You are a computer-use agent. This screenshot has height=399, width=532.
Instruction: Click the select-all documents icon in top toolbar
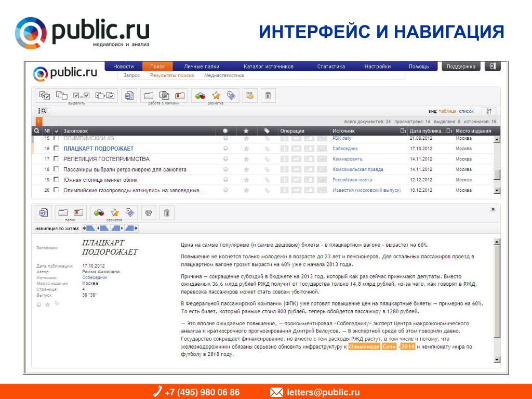pos(45,96)
